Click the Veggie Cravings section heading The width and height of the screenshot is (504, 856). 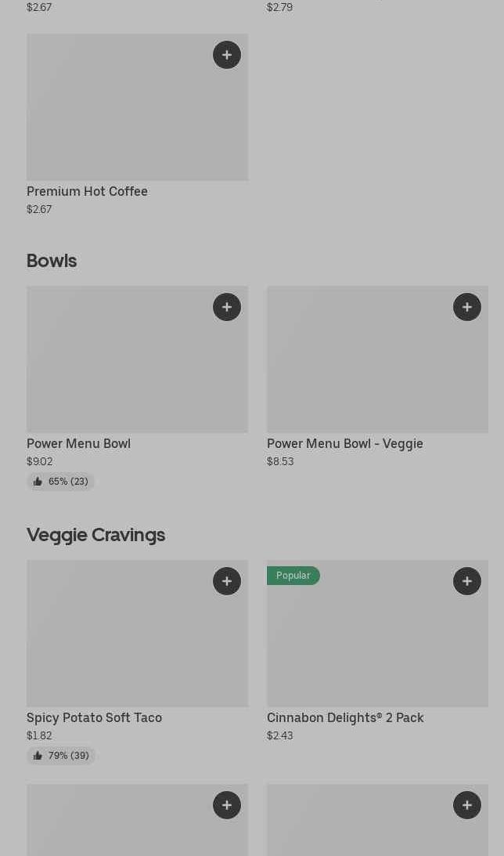(95, 535)
